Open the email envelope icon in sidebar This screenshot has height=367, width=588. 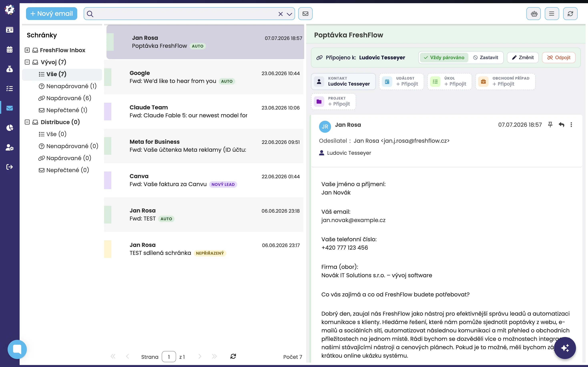click(x=9, y=108)
